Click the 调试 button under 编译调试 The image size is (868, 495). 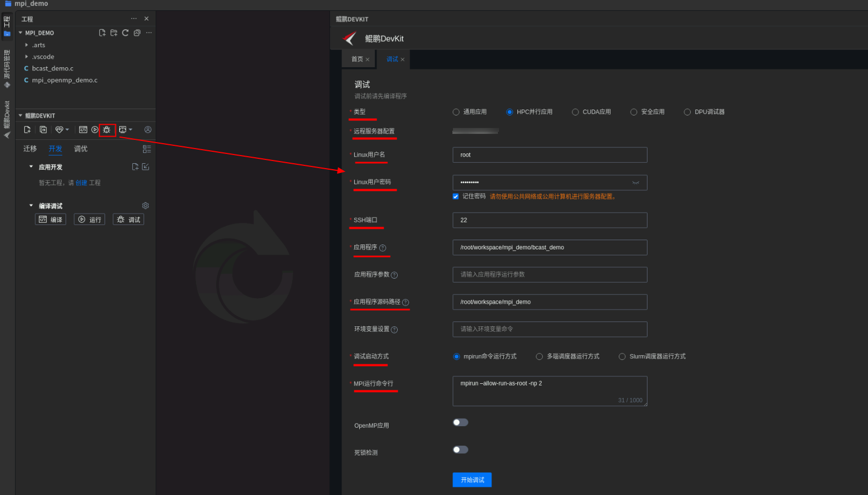[128, 220]
